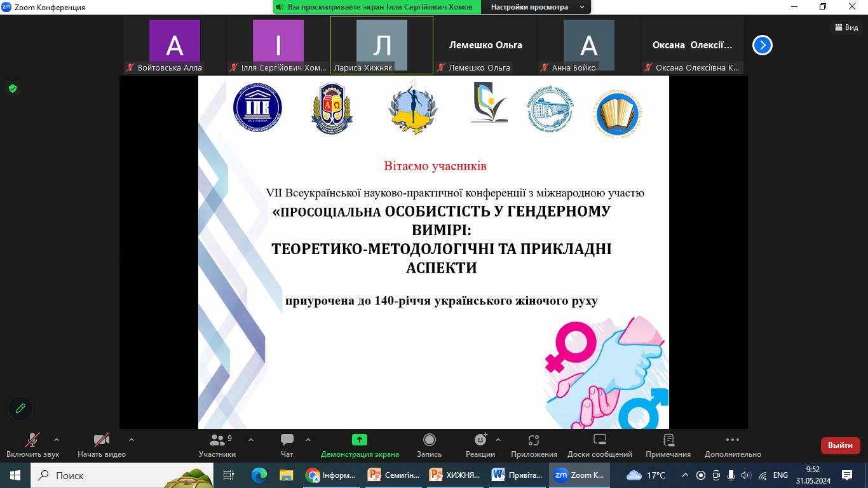Open clock showing 9:52 31.05.2024

coord(813,475)
